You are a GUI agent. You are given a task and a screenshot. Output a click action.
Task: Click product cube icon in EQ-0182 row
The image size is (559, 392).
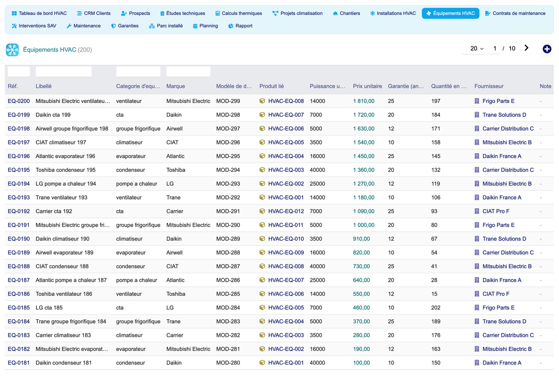262,349
